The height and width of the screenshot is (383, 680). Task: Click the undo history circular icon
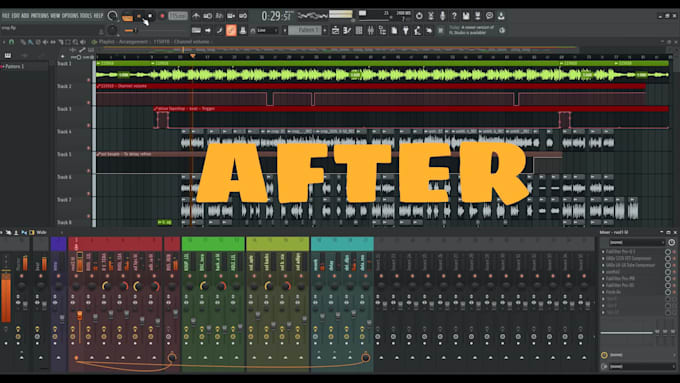[419, 16]
